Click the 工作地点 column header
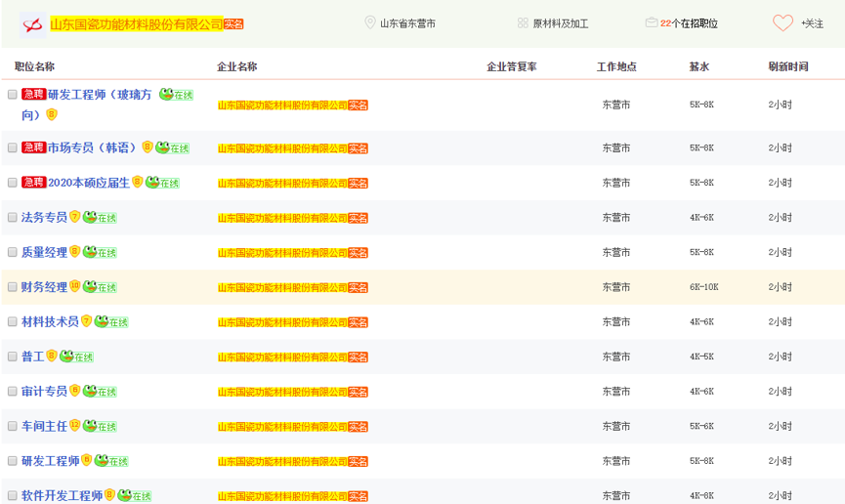Image resolution: width=845 pixels, height=504 pixels. point(616,66)
